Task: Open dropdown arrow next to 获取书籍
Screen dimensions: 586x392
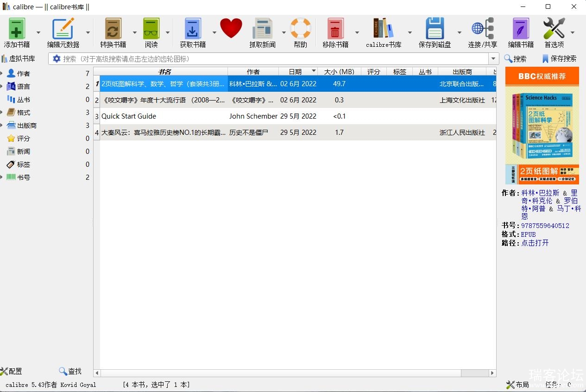Action: [x=214, y=32]
